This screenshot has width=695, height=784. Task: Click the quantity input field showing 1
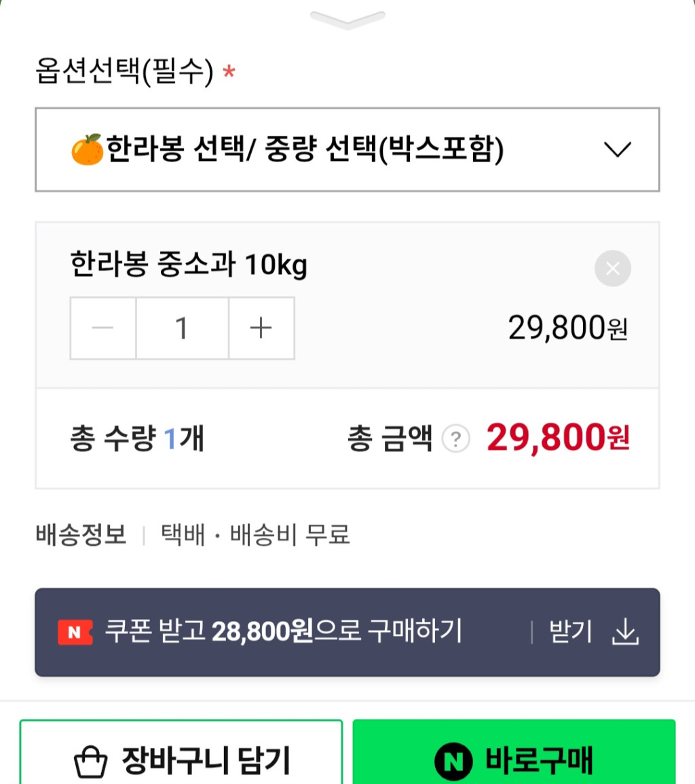pyautogui.click(x=182, y=329)
